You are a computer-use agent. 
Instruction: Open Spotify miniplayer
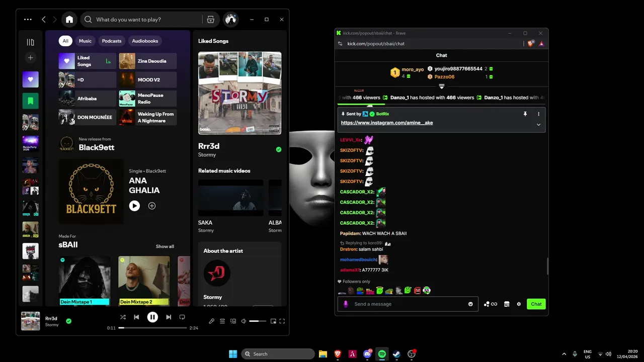pyautogui.click(x=273, y=321)
